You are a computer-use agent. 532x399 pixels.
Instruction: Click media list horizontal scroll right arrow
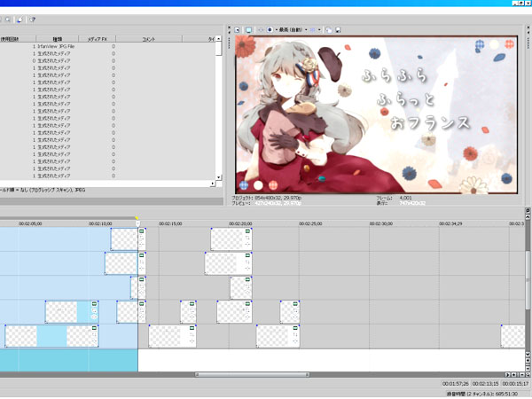point(213,184)
